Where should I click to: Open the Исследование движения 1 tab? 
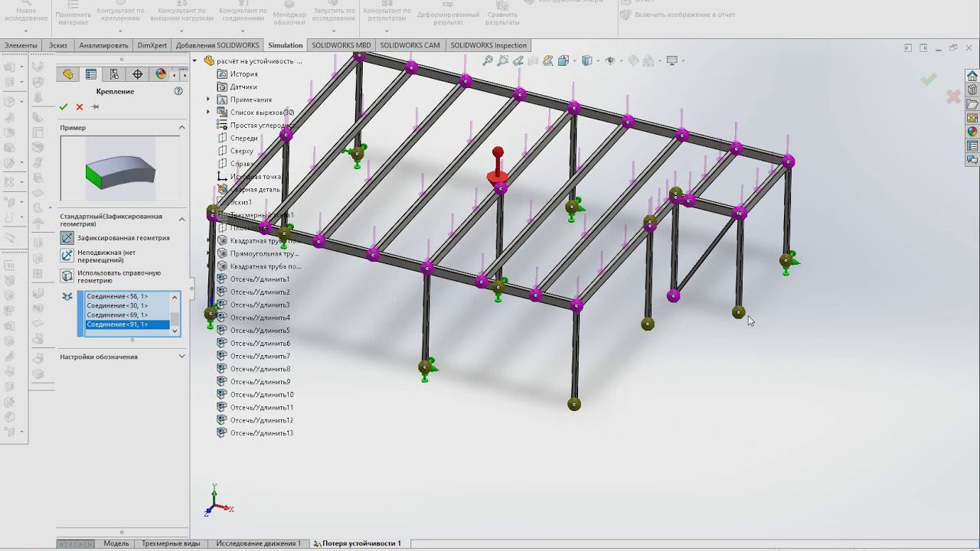(258, 543)
